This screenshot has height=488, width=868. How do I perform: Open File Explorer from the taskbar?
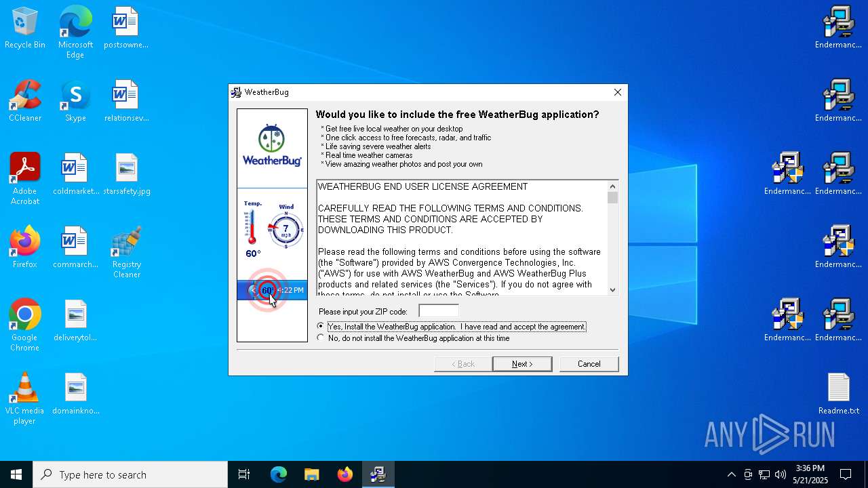(311, 474)
